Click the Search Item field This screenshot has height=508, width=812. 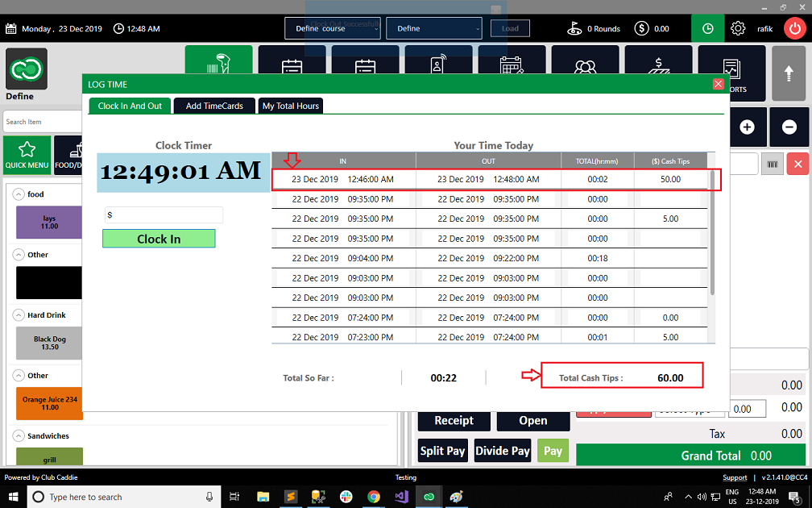point(43,122)
